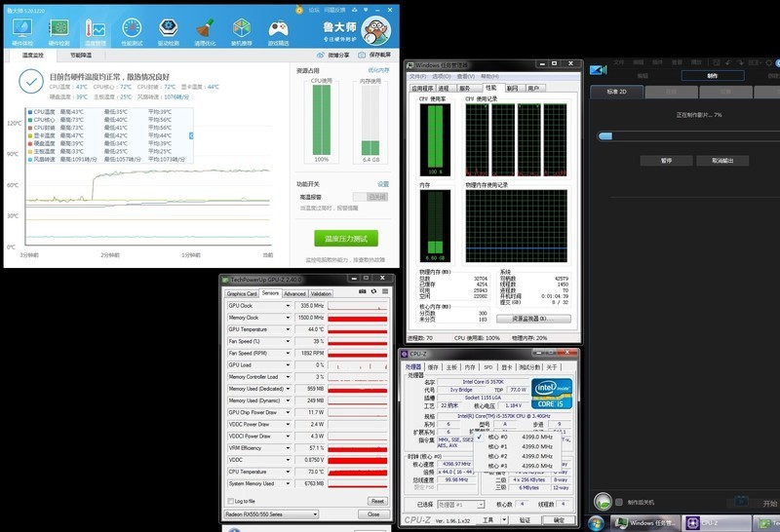Collapse the chart legend using its blue arrow
Viewport: 780px width, 532px height.
(191, 135)
